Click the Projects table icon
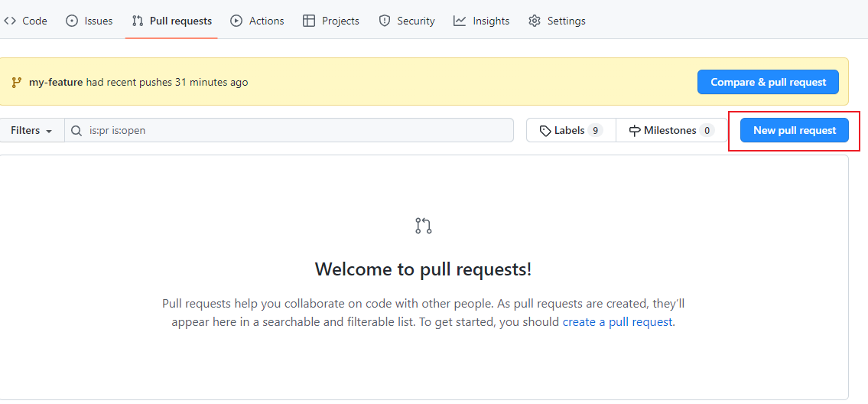This screenshot has width=868, height=404. click(x=309, y=21)
